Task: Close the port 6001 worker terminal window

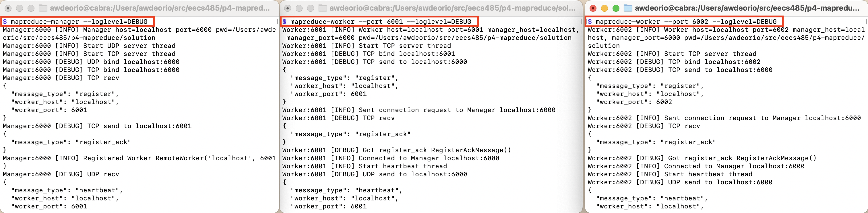Action: pos(287,8)
